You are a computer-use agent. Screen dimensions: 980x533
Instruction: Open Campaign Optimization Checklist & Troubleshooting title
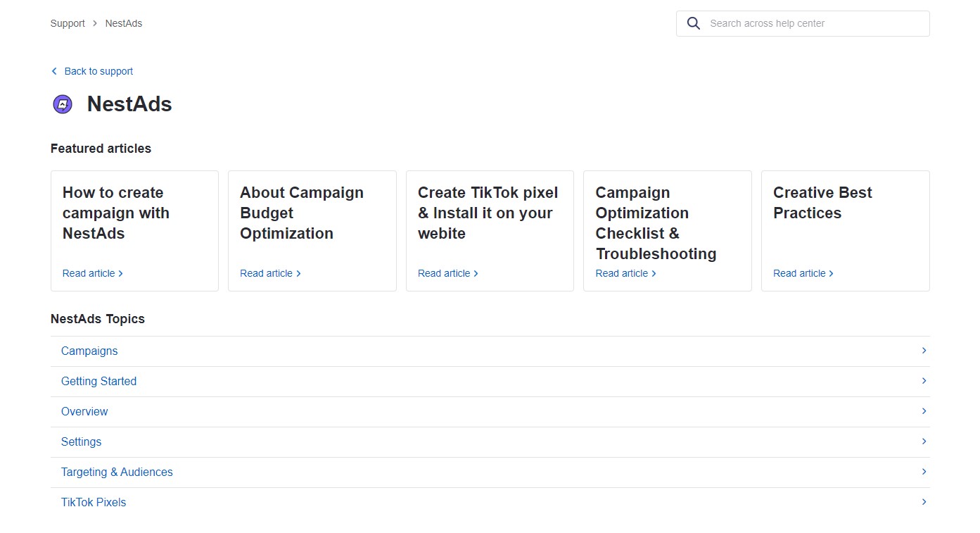coord(656,223)
